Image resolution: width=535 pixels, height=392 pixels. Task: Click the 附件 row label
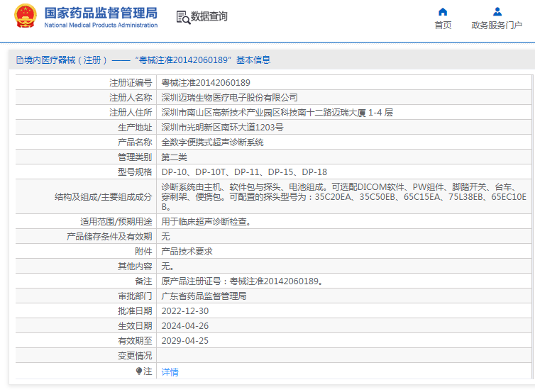[x=143, y=252]
